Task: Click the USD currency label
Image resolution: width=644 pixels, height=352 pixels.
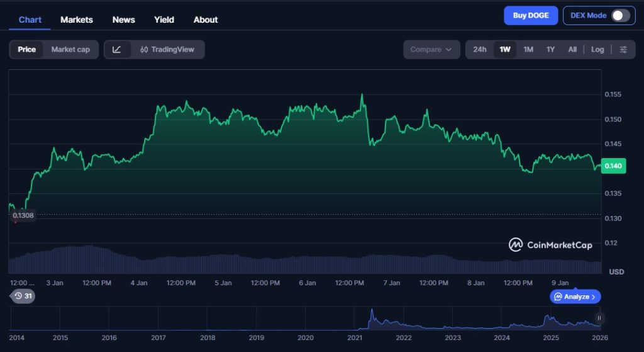Action: tap(616, 272)
